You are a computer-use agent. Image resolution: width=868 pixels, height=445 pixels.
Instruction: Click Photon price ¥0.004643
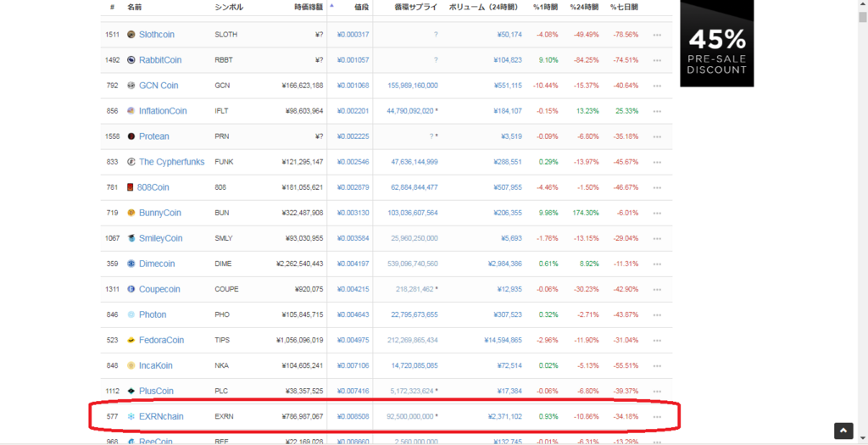353,314
